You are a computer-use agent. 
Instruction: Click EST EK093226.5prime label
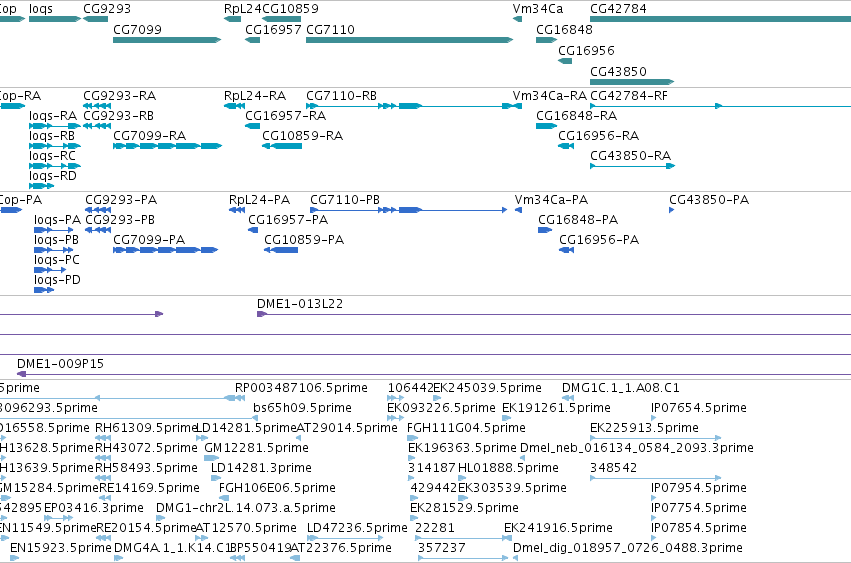[x=441, y=408]
